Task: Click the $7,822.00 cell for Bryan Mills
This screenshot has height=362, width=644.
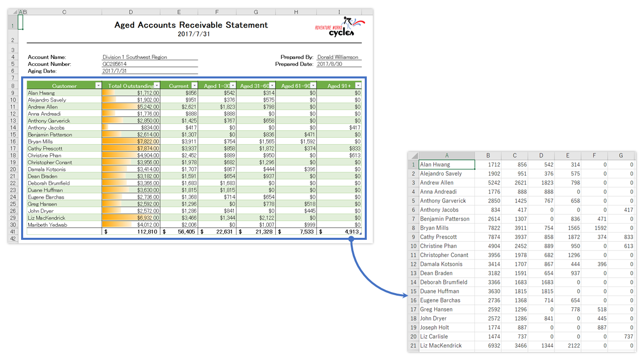Action: click(x=131, y=142)
